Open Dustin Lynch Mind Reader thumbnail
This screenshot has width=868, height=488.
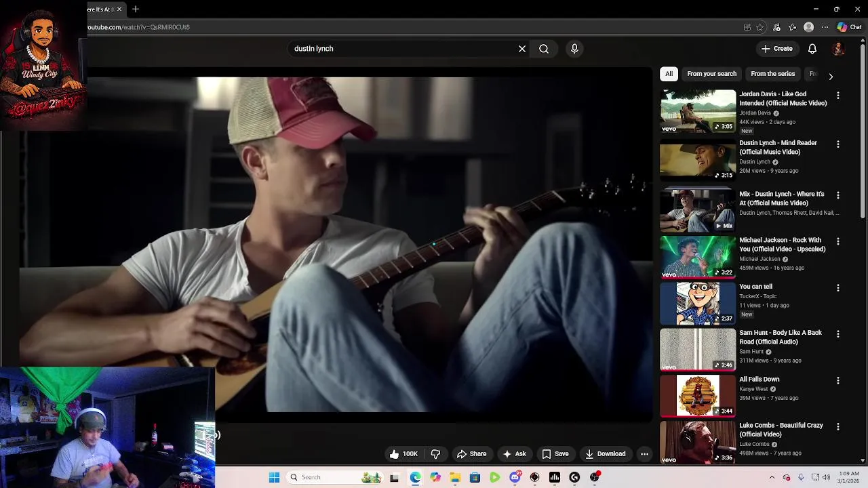point(698,159)
